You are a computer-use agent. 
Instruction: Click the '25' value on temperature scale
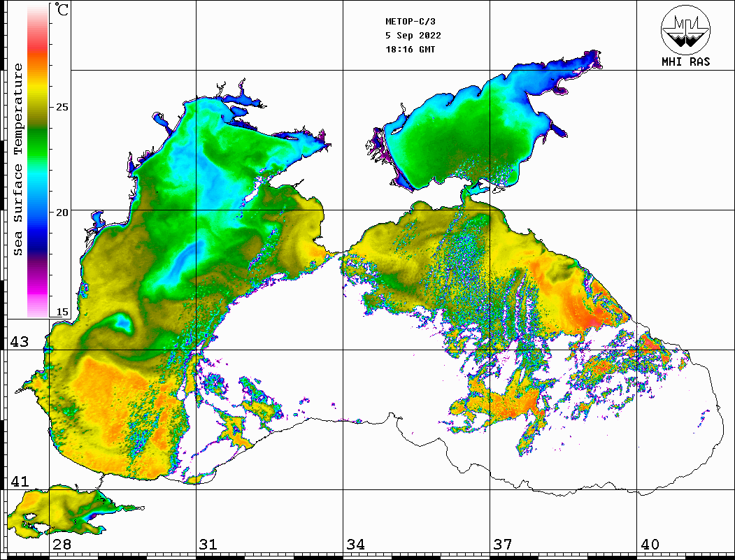click(62, 107)
